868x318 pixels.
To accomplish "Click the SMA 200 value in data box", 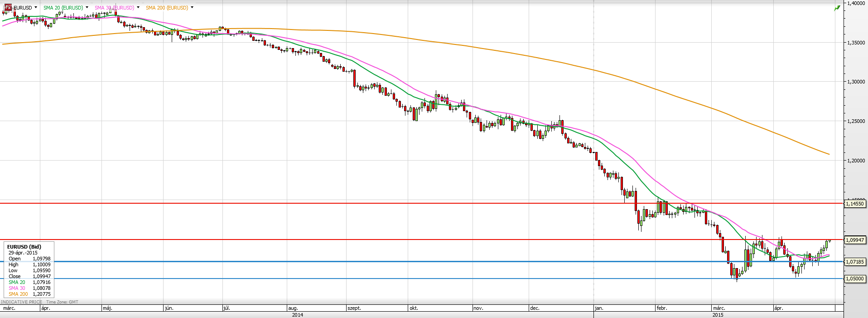I will (x=41, y=294).
